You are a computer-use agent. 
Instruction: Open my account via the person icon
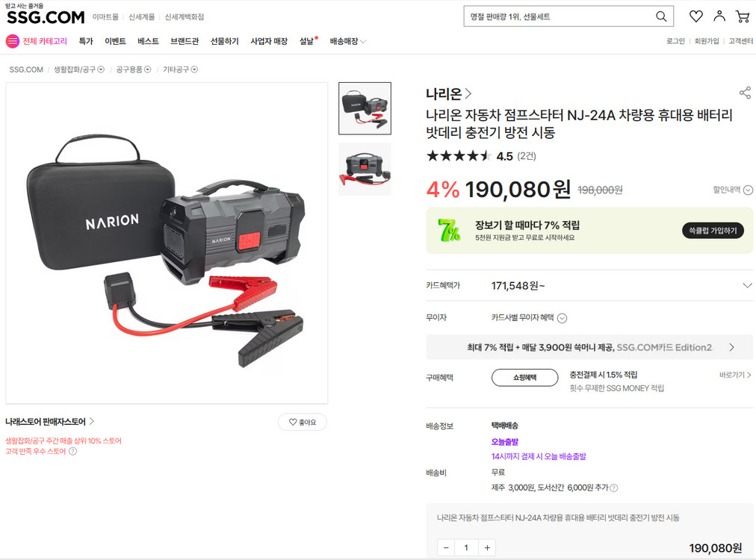(719, 15)
